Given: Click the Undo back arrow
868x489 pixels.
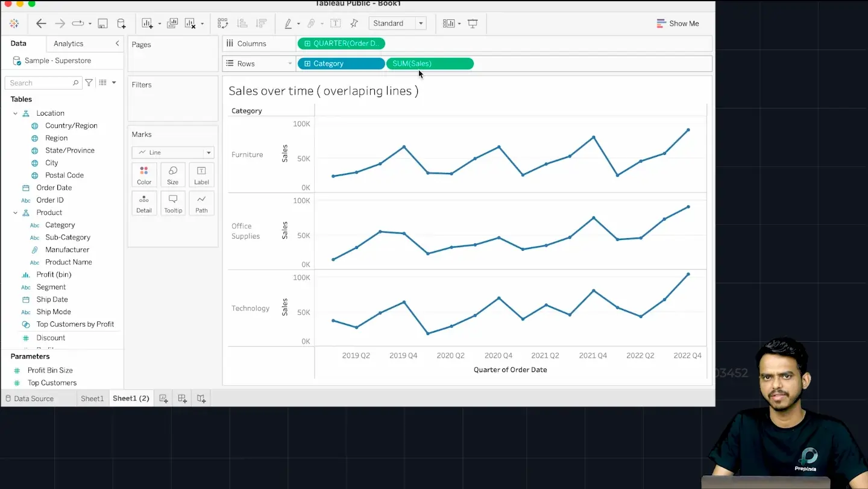Looking at the screenshot, I should (41, 24).
